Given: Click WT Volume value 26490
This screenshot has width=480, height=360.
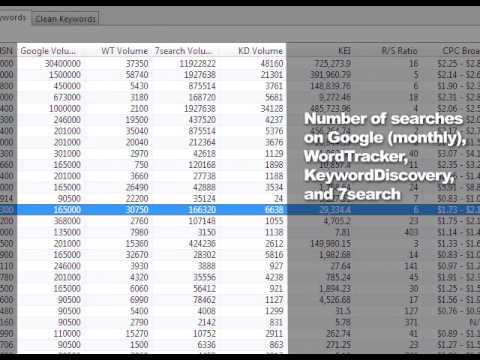Looking at the screenshot, I should point(137,187).
